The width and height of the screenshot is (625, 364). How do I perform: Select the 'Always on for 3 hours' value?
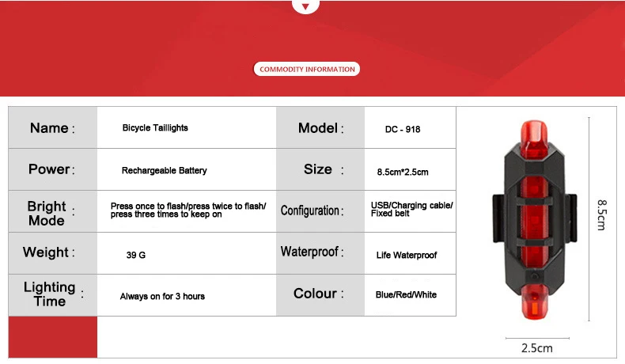(x=162, y=296)
